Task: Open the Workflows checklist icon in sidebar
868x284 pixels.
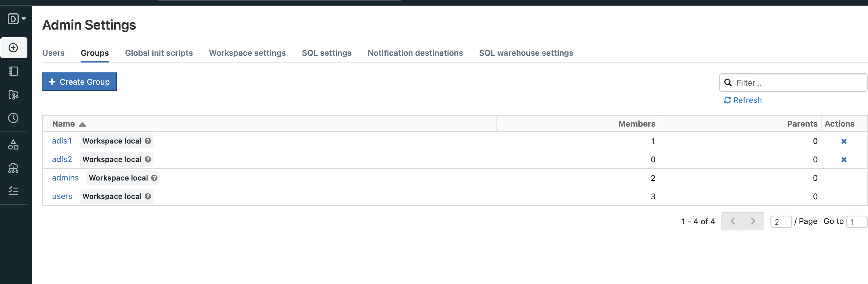Action: 14,191
